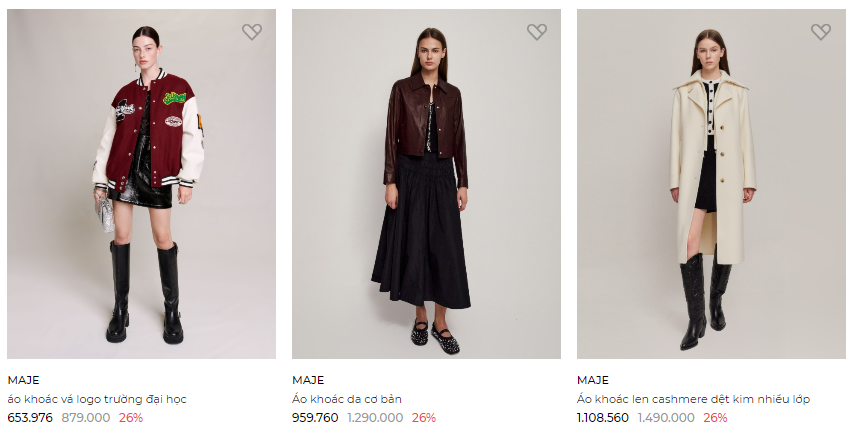Click the original price 1.490.000
Viewport: 857px width, 437px height.
666,418
